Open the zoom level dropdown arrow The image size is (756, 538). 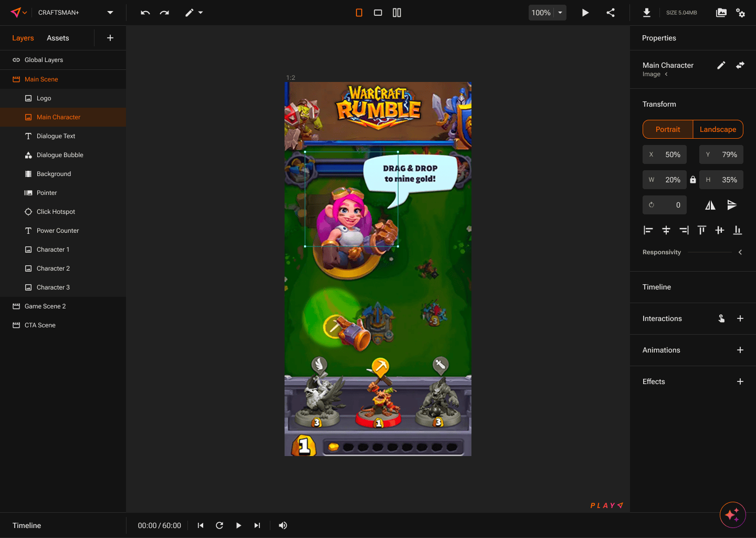coord(560,13)
